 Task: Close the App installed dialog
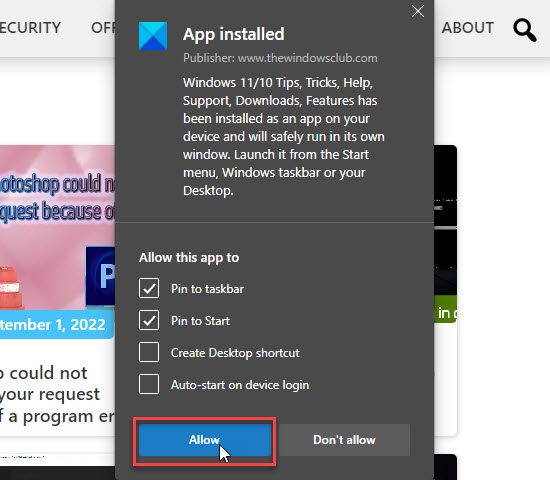tap(418, 12)
